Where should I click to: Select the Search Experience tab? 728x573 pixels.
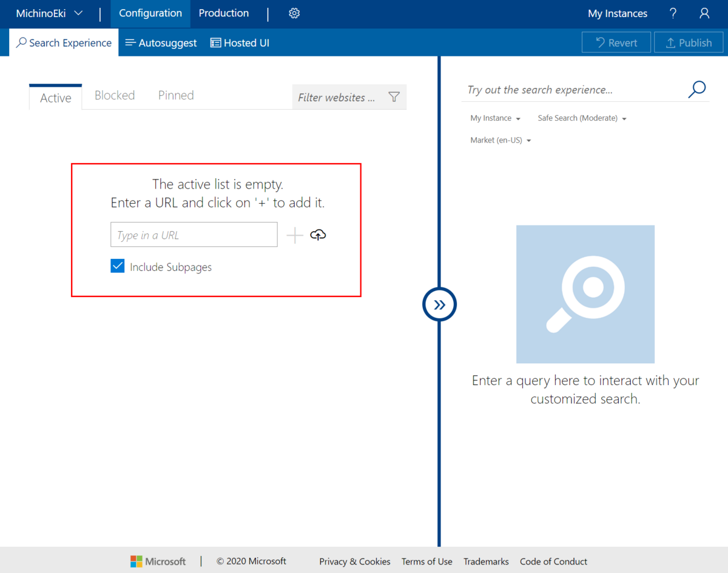(x=64, y=42)
